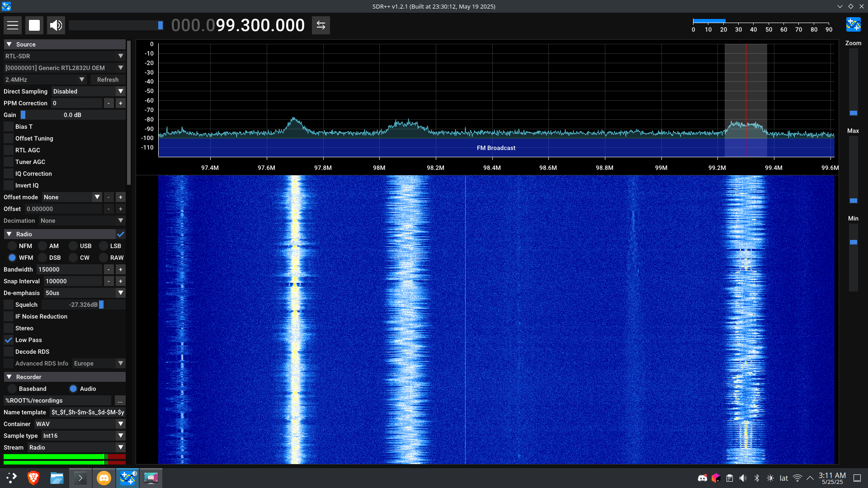This screenshot has height=488, width=868.
Task: Mute the audio with speaker icon
Action: click(x=56, y=25)
